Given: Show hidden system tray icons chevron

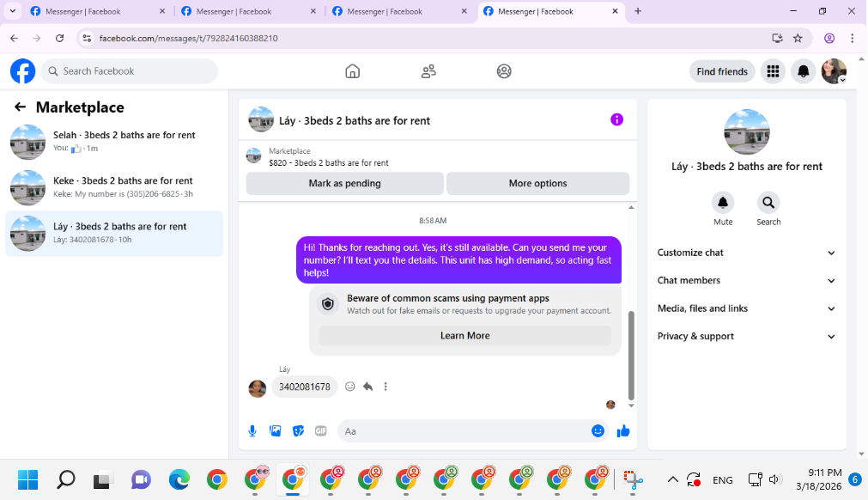Looking at the screenshot, I should 672,479.
